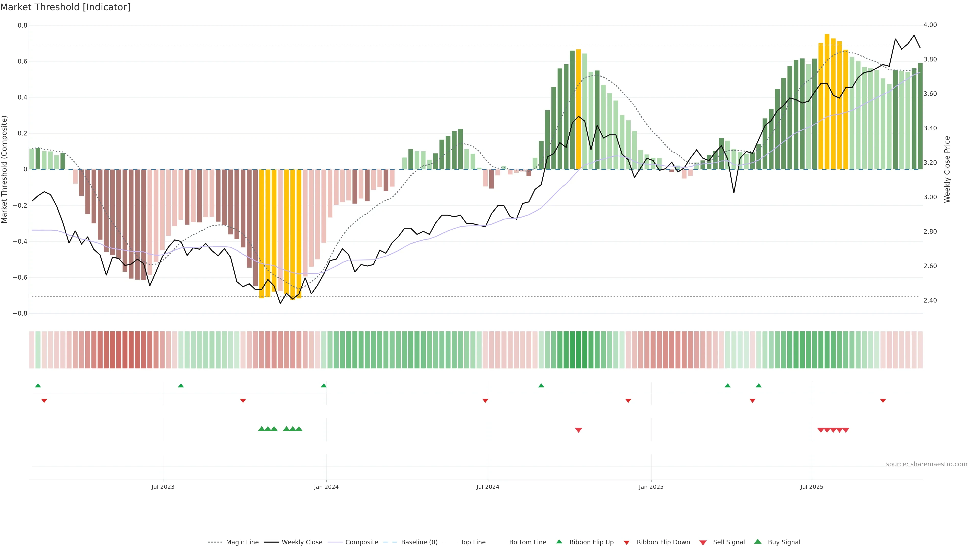Click the Sell Signal legend triangle icon
This screenshot has height=551, width=980.
point(703,543)
